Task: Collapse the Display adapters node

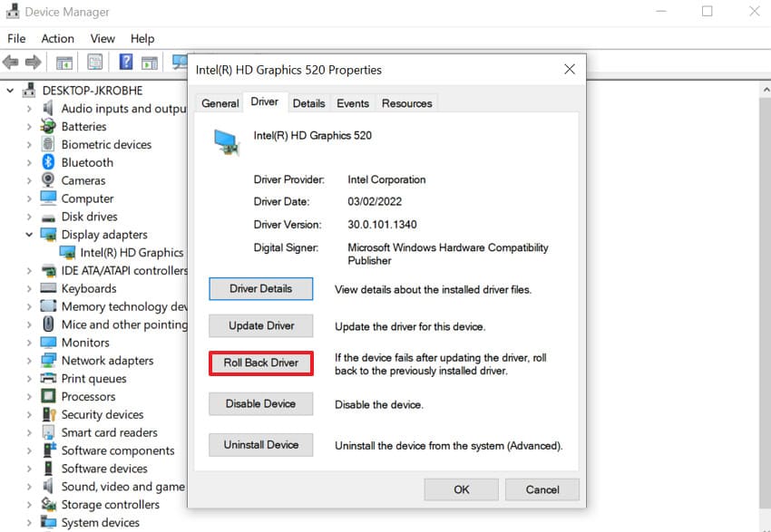Action: [x=29, y=235]
